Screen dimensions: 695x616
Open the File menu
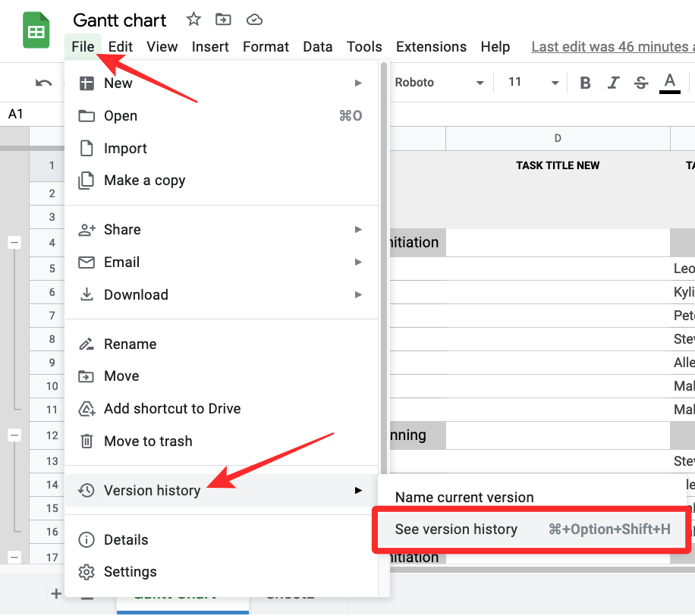[83, 46]
